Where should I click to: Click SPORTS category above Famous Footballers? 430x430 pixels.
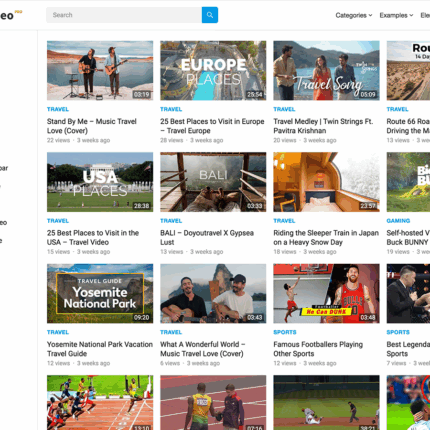pos(285,332)
